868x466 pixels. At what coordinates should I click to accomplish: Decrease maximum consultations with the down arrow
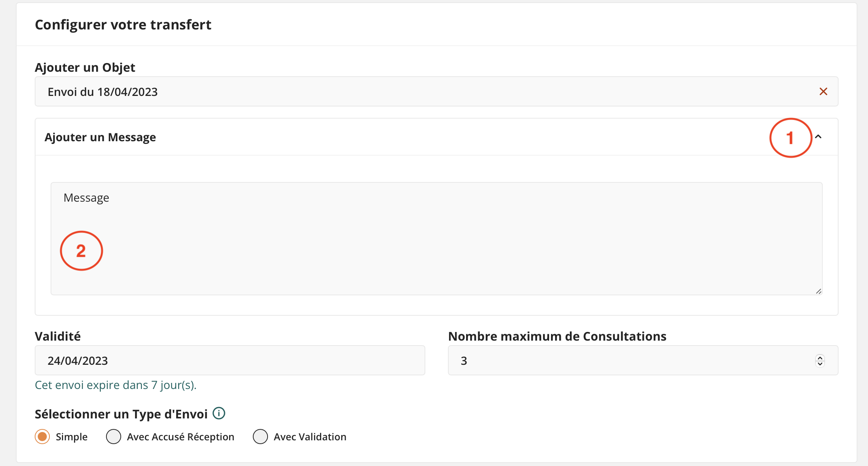click(x=820, y=364)
